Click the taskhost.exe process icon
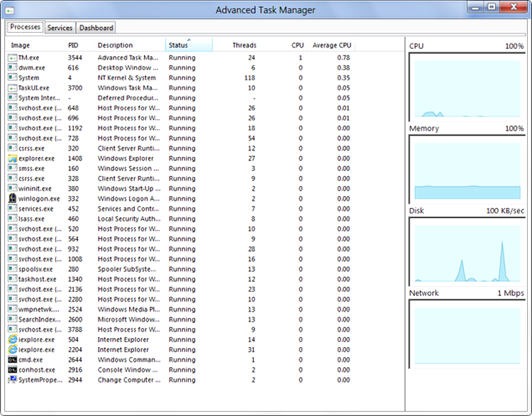 click(x=13, y=279)
